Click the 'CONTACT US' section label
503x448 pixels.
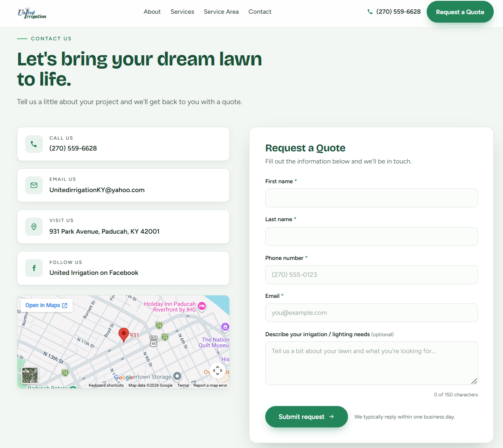point(51,39)
